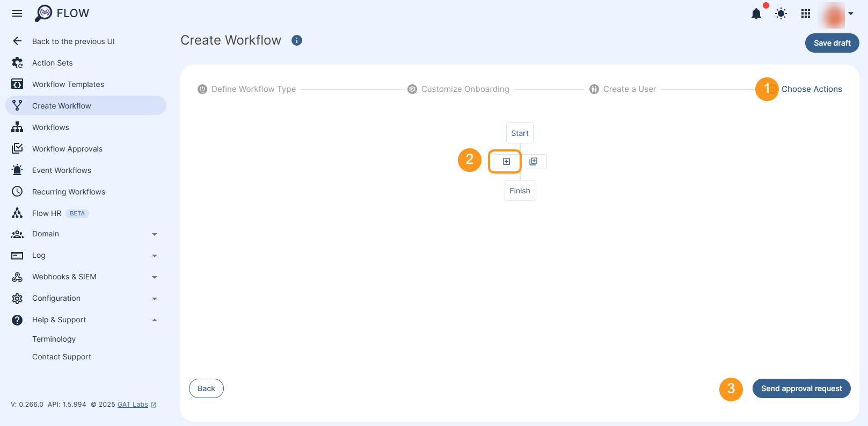
Task: Select Create Workflow sidebar item
Action: pyautogui.click(x=86, y=105)
